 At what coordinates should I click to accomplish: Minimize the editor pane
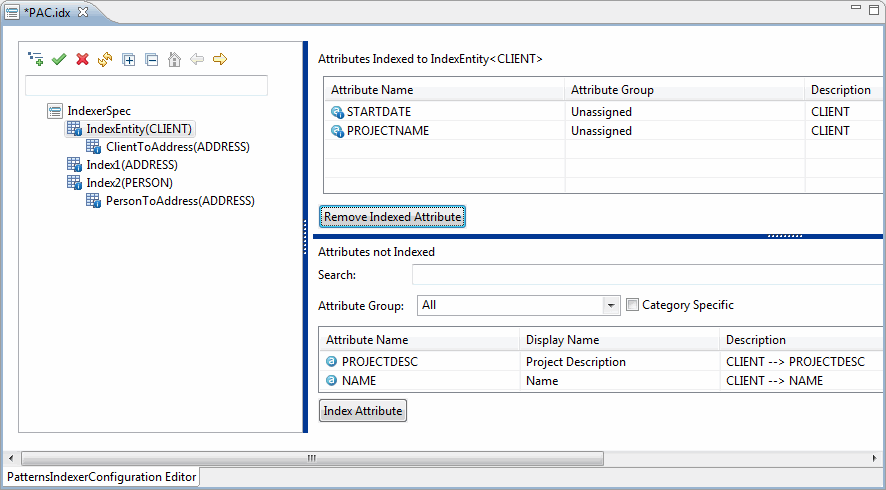pos(856,8)
